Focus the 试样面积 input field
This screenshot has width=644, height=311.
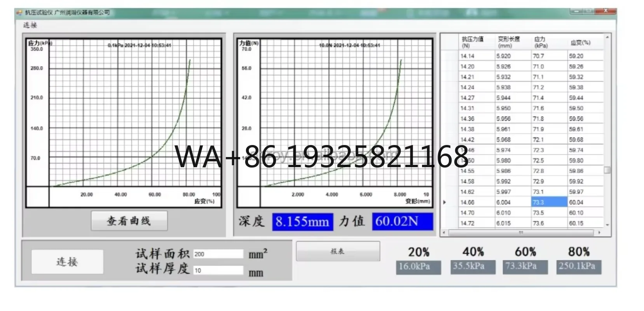point(218,254)
